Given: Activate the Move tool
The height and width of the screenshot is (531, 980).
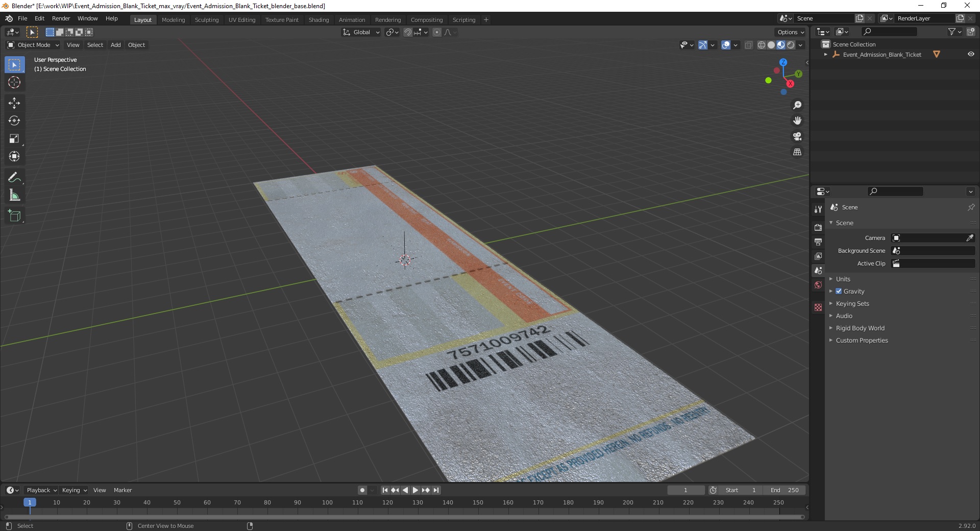Looking at the screenshot, I should pos(14,103).
